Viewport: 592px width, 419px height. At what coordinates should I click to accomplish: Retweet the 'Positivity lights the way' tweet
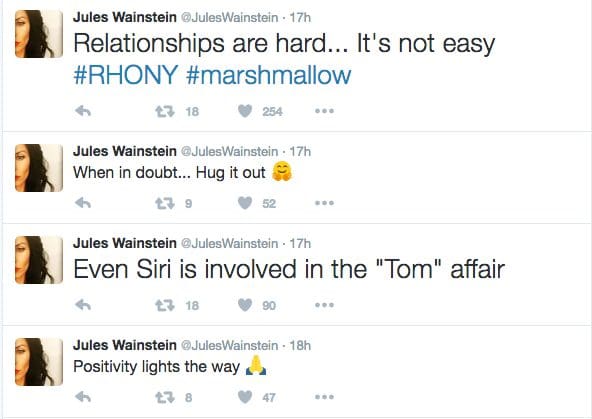click(x=165, y=397)
